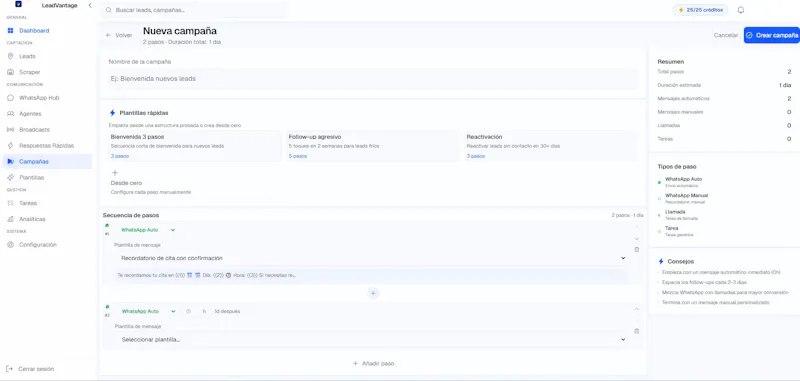Click the "5 pasos" link under Follow-up agresivo
Screen dimensions: 800x381
click(x=298, y=156)
